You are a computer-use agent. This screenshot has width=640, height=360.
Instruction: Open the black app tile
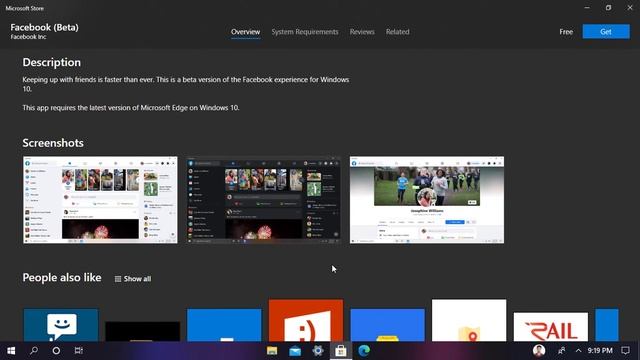point(142,331)
